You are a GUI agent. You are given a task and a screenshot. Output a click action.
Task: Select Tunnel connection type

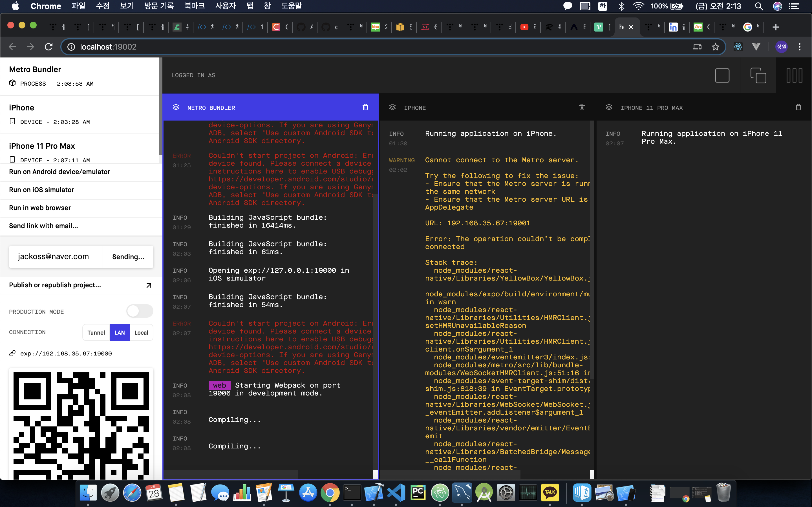click(96, 332)
